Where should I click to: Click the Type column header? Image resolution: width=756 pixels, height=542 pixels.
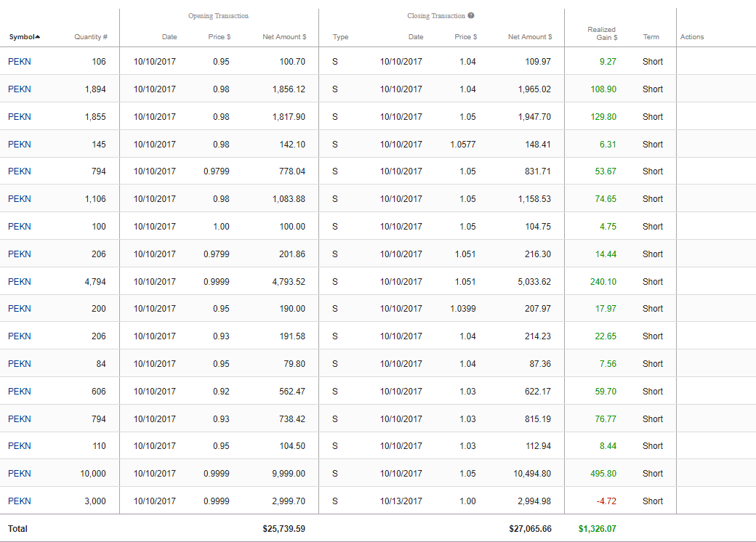(340, 37)
